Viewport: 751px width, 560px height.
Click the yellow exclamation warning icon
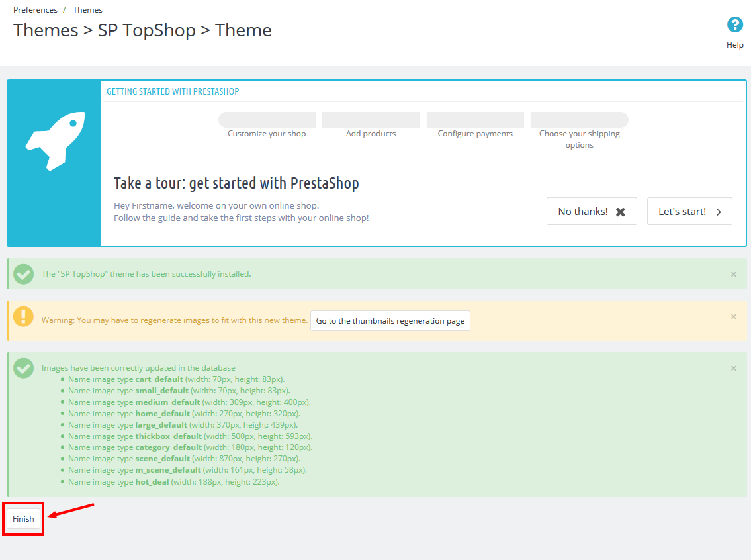pos(23,316)
